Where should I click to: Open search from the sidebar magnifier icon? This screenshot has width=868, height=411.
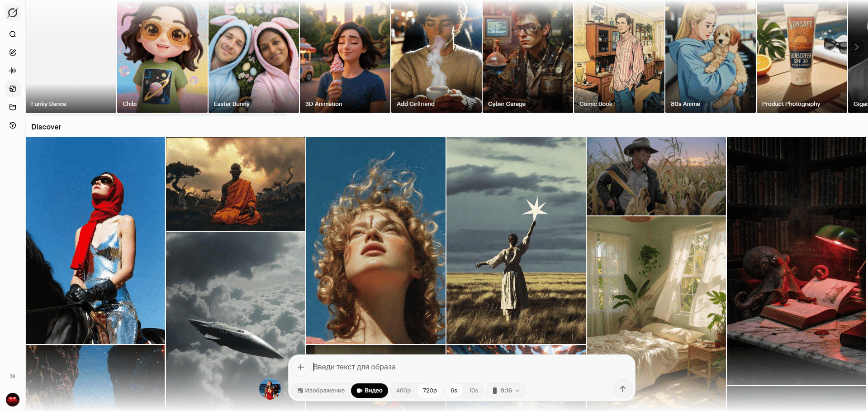tap(13, 34)
